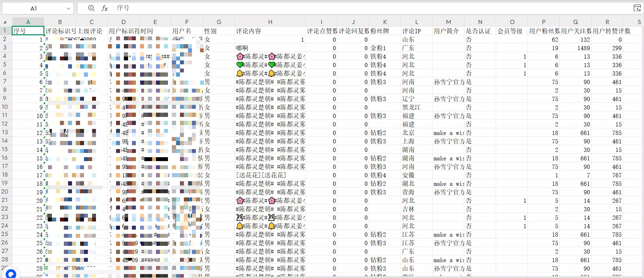Open the blue floating assistant icon

11,274
